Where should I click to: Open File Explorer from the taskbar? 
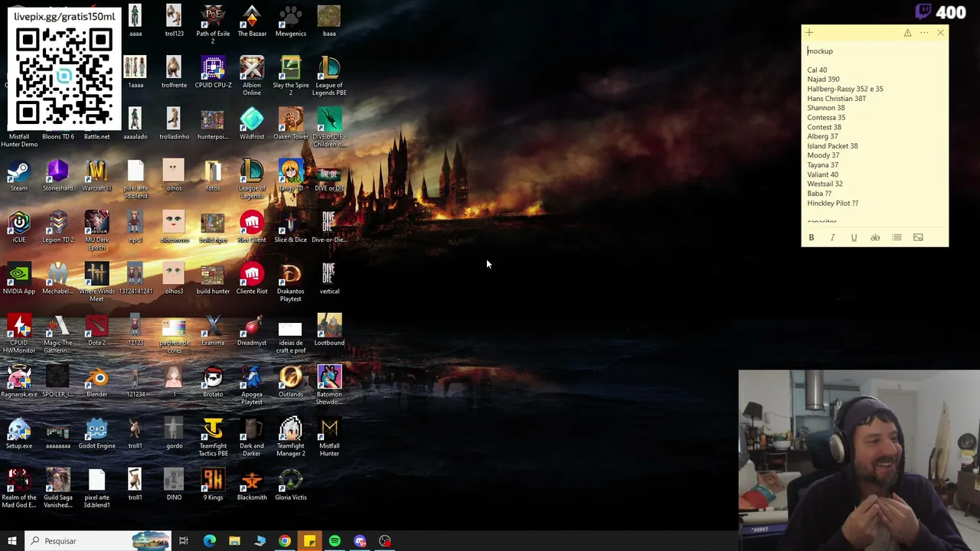[x=234, y=541]
